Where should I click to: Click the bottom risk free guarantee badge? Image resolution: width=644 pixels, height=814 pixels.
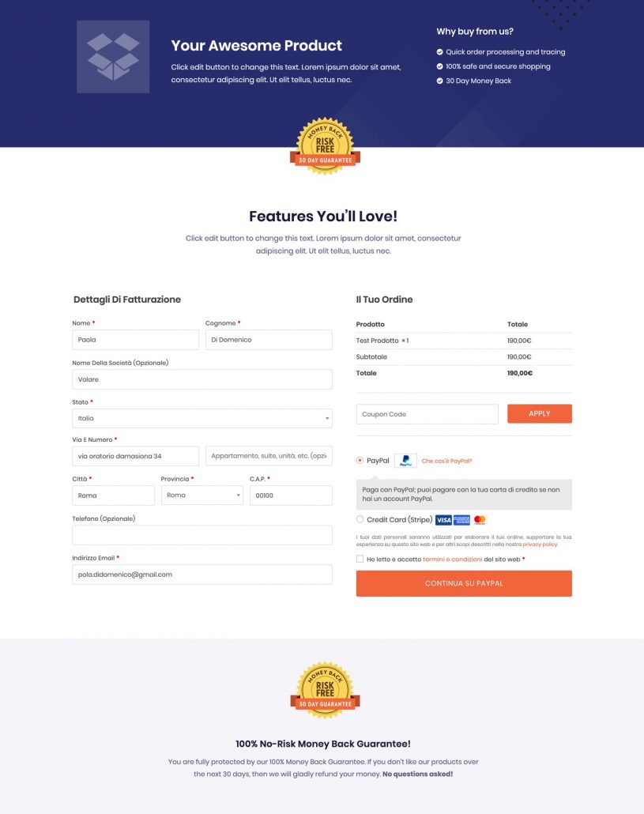pos(325,691)
